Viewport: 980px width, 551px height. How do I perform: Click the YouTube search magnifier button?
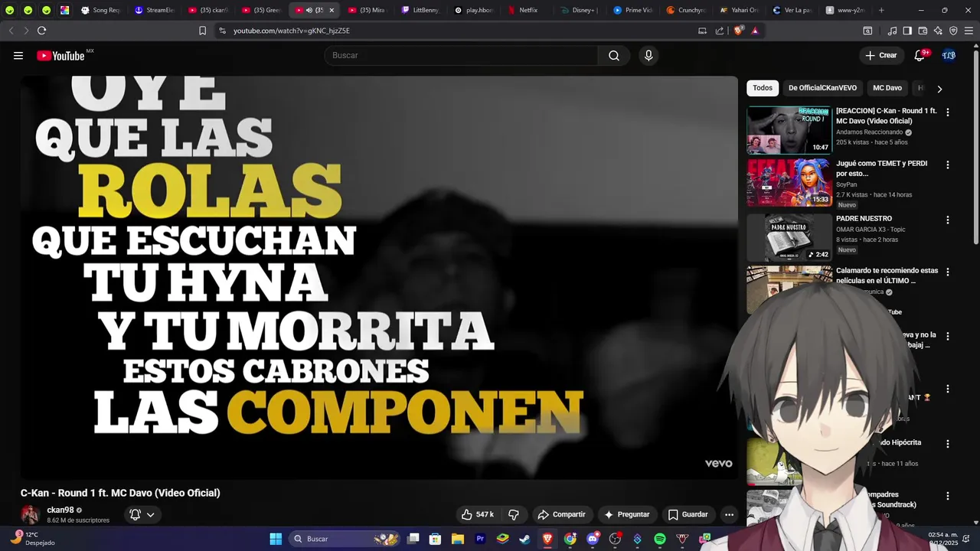(x=614, y=55)
